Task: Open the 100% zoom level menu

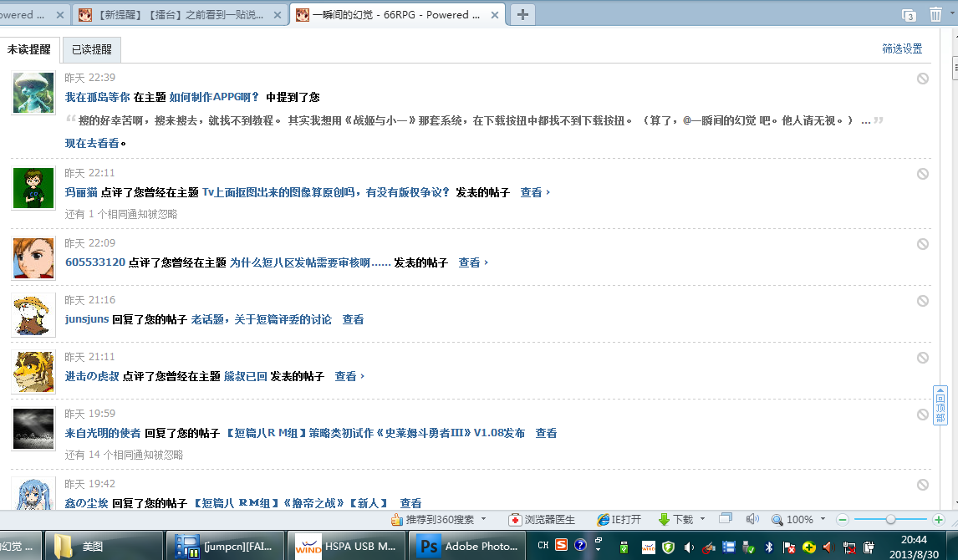Action: [x=798, y=520]
